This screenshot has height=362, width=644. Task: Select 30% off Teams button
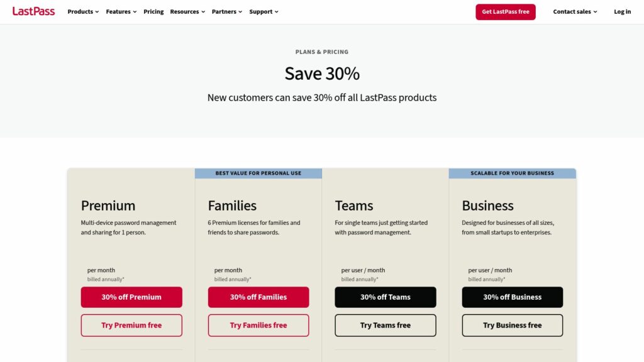click(x=386, y=297)
